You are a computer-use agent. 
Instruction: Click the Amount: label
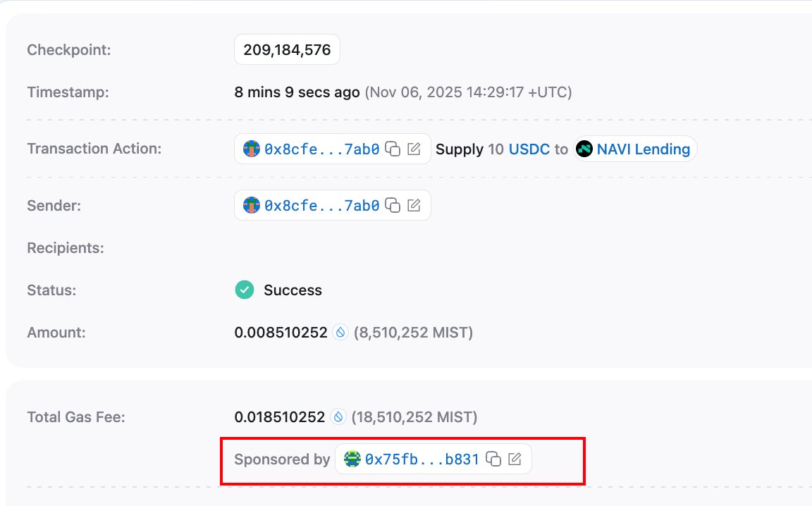coord(56,332)
